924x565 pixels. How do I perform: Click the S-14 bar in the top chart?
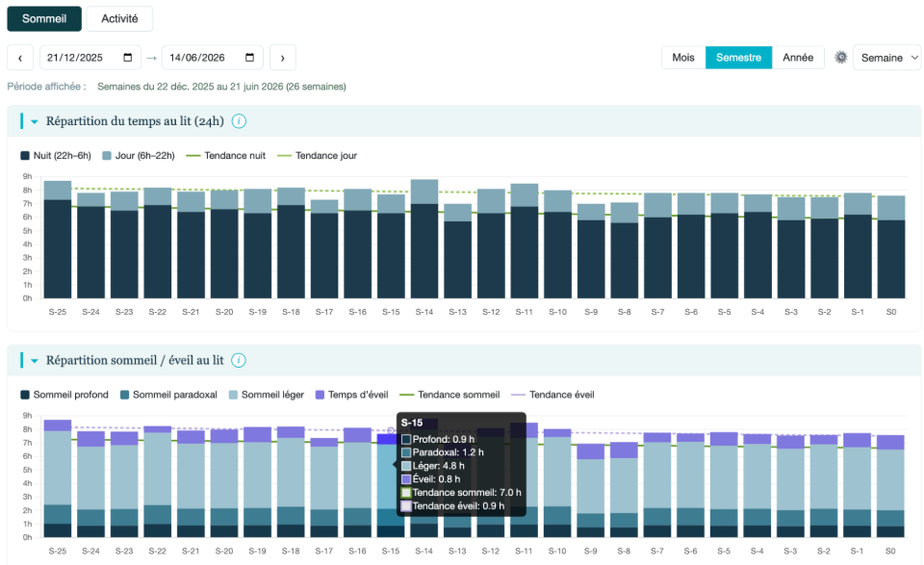coord(424,239)
